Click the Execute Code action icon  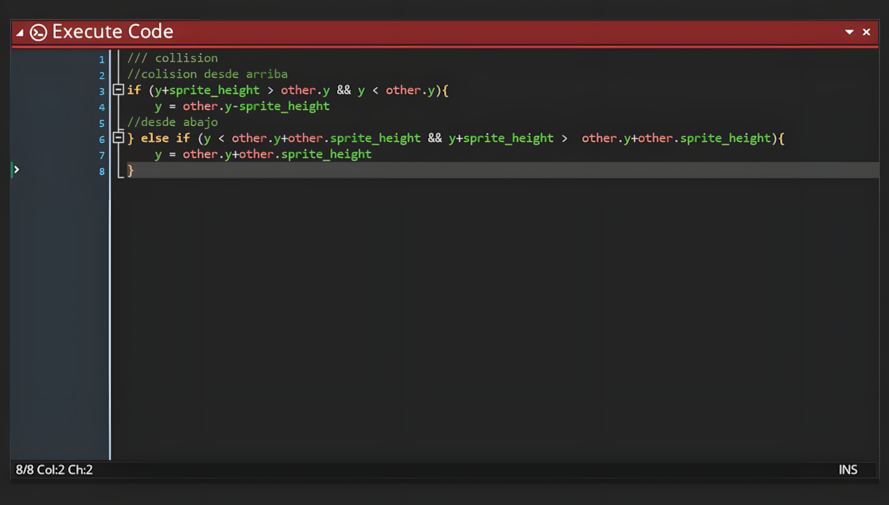pos(38,32)
